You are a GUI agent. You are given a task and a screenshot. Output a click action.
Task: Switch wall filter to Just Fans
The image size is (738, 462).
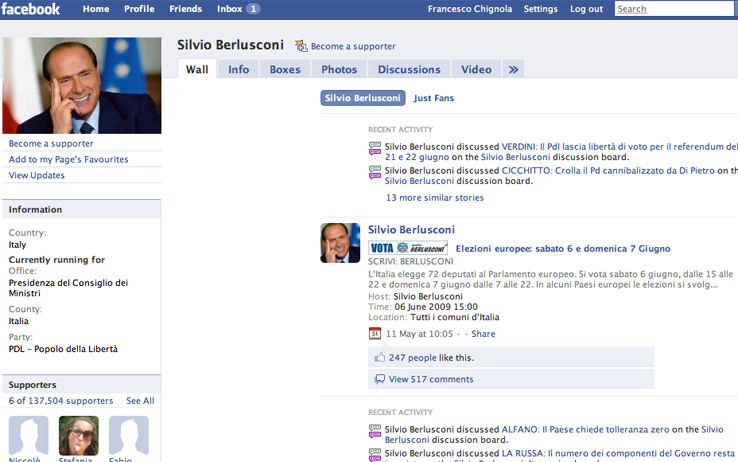tap(433, 98)
